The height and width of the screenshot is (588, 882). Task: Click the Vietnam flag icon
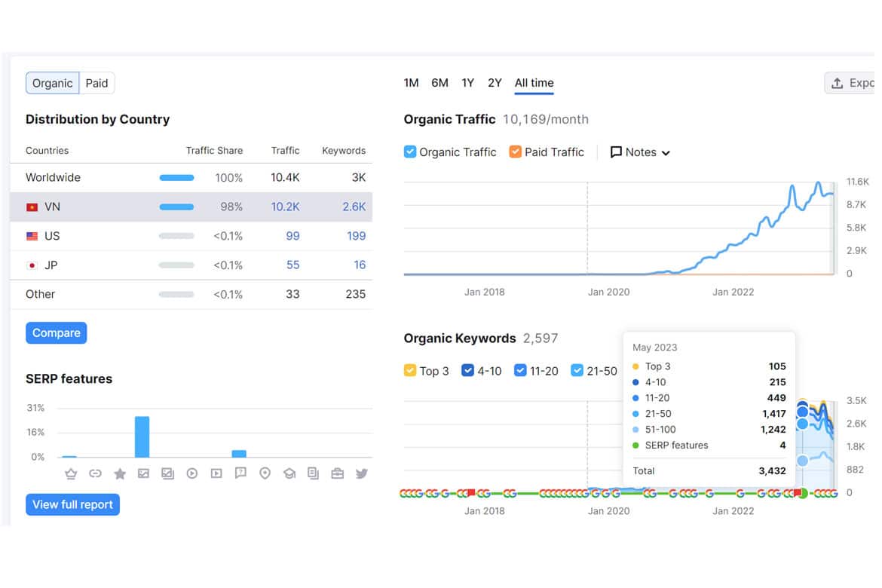(x=32, y=207)
